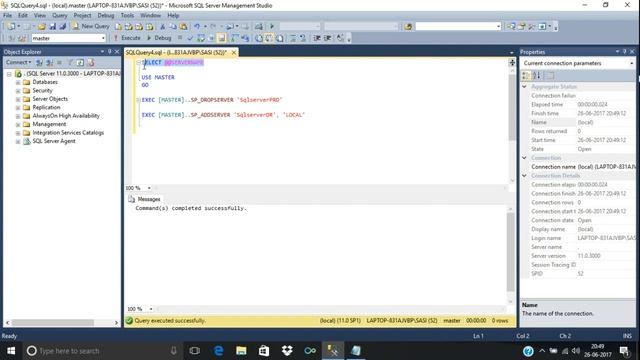Start the Debug button

pos(159,38)
